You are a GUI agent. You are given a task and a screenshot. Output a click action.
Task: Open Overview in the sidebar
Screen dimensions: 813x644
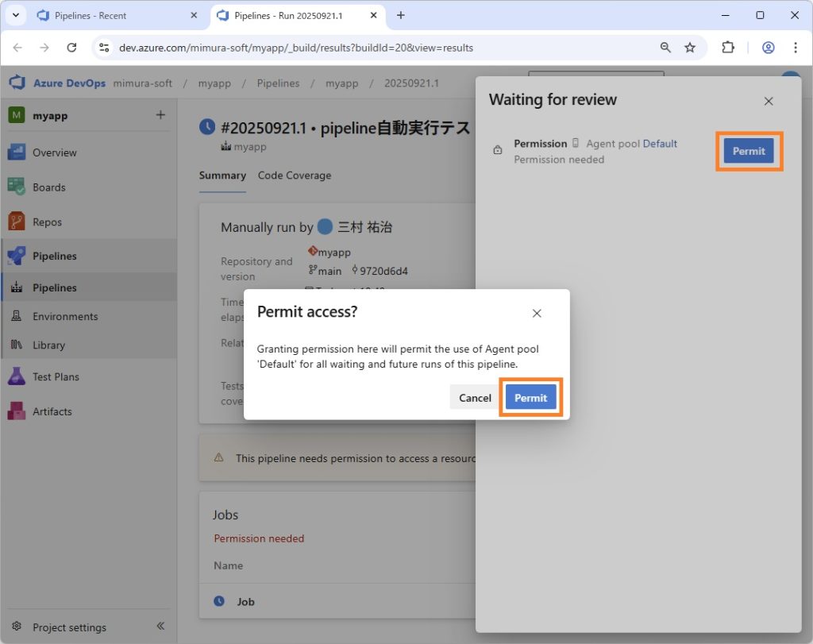(x=54, y=152)
